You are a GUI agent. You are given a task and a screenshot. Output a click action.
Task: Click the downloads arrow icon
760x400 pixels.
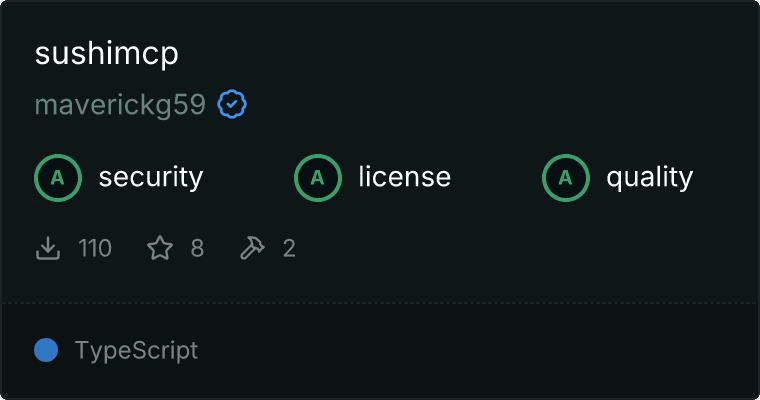48,248
